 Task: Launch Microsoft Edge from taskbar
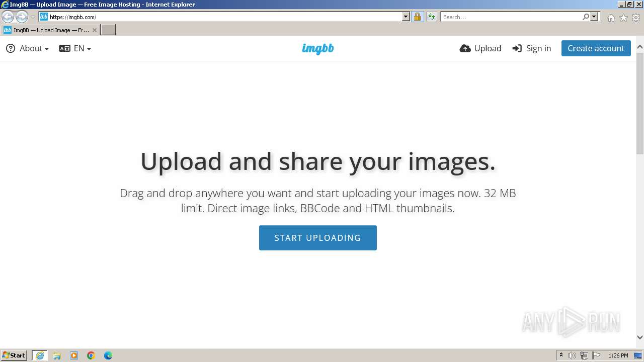tap(108, 355)
